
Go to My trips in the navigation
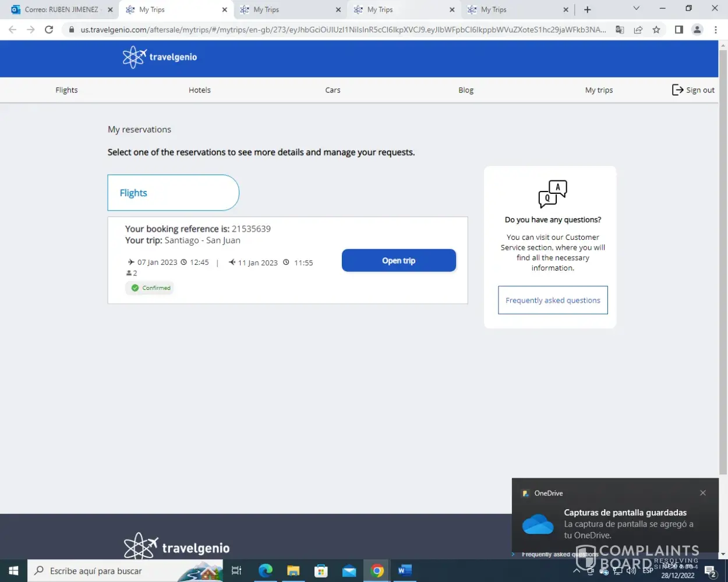coord(599,90)
